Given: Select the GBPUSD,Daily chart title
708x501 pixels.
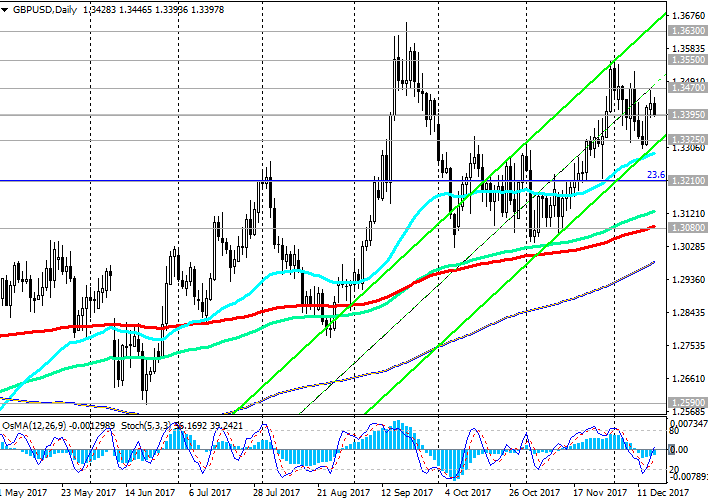Looking at the screenshot, I should (x=45, y=9).
